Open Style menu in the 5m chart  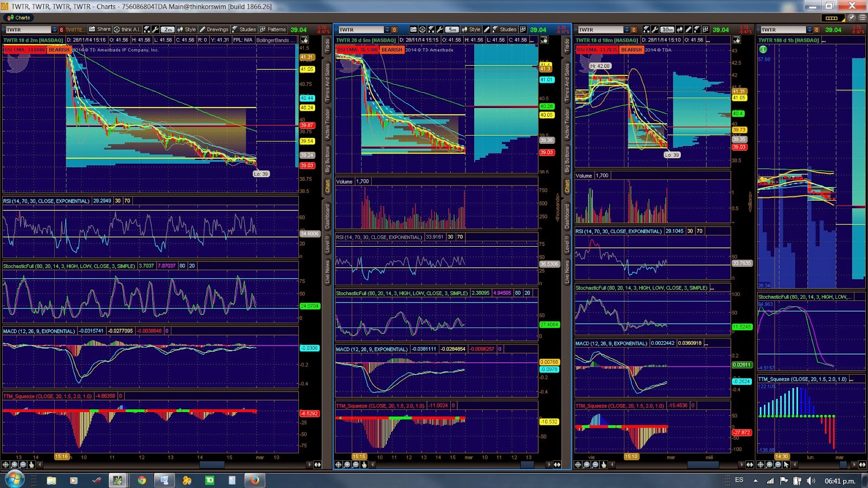click(471, 29)
